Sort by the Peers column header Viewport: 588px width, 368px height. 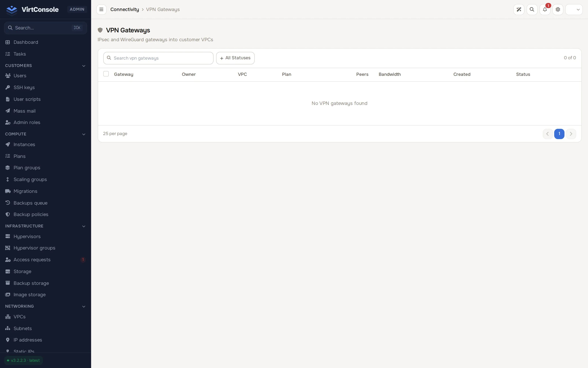click(x=362, y=74)
